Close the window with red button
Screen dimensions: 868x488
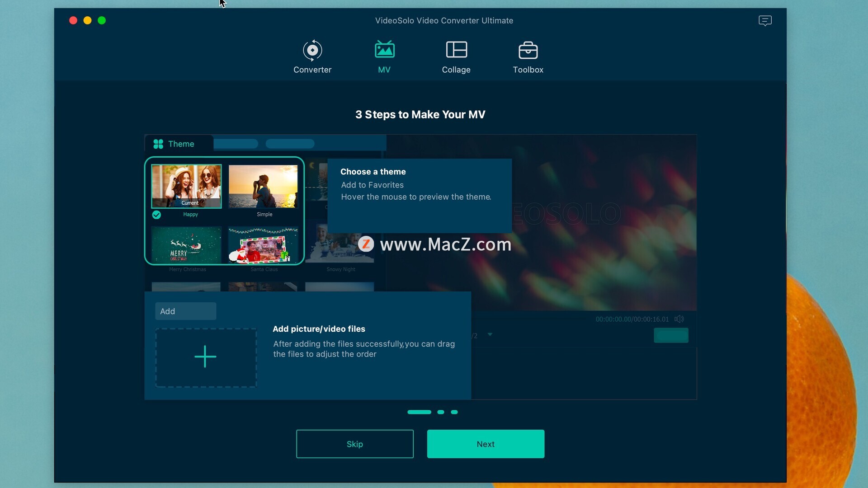[73, 20]
